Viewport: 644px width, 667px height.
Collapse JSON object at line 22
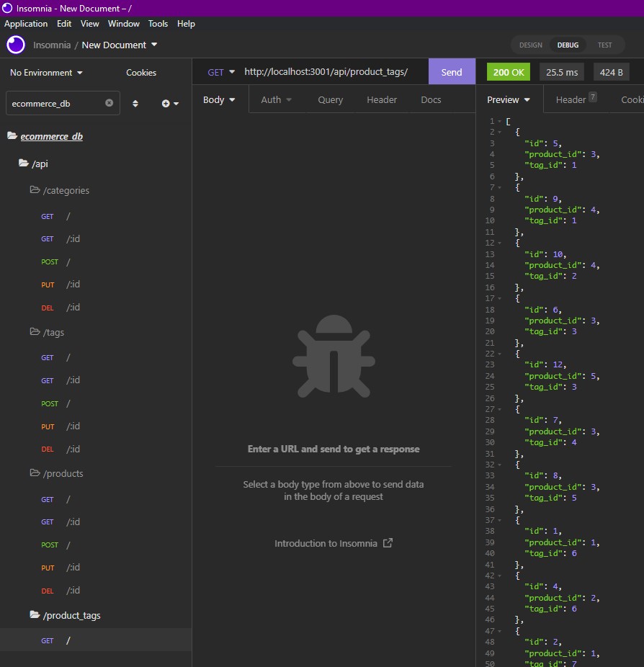(500, 354)
